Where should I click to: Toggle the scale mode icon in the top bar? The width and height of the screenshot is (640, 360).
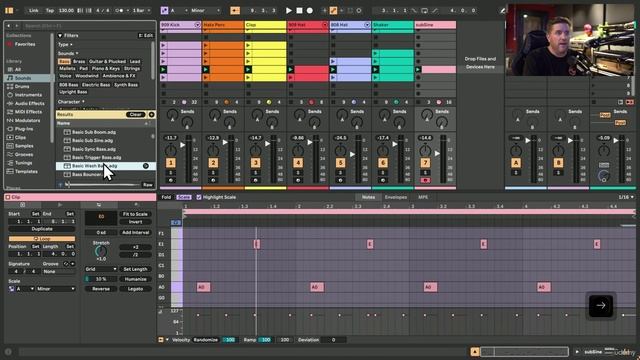(164, 11)
